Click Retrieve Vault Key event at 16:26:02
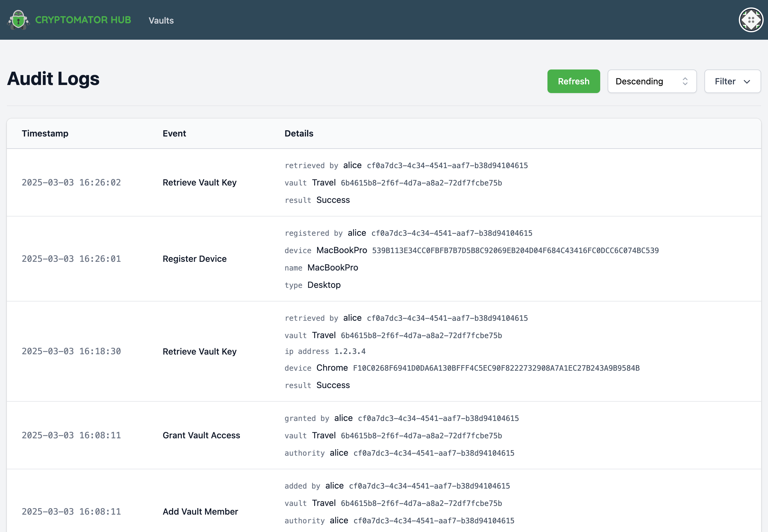 point(199,182)
